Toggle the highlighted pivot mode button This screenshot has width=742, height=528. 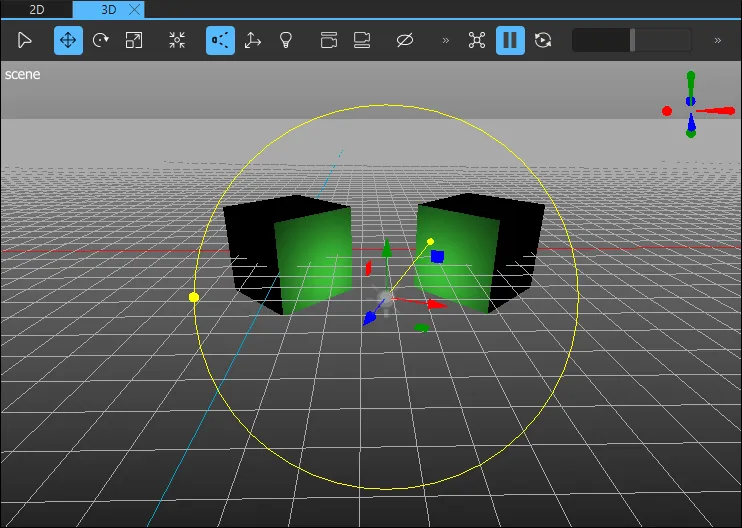pyautogui.click(x=220, y=40)
